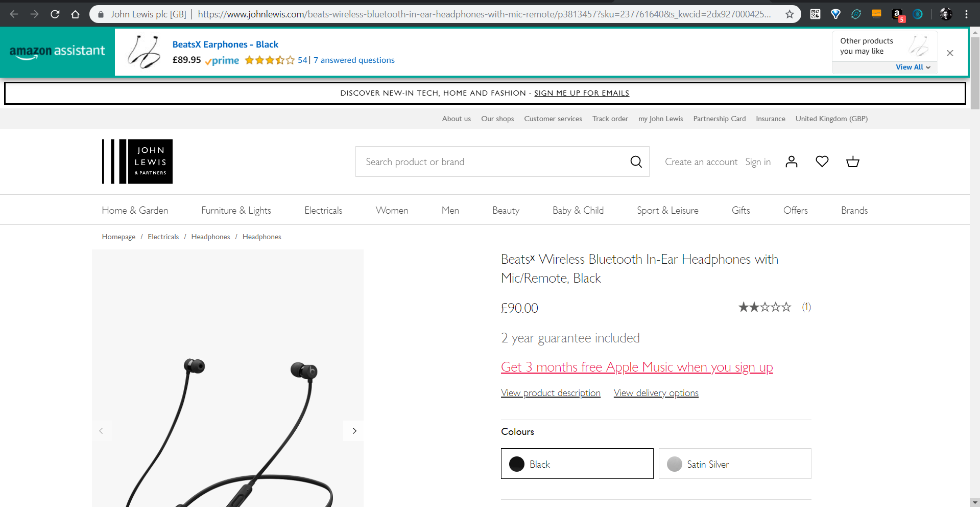Click Create an account link
980x507 pixels.
point(701,162)
